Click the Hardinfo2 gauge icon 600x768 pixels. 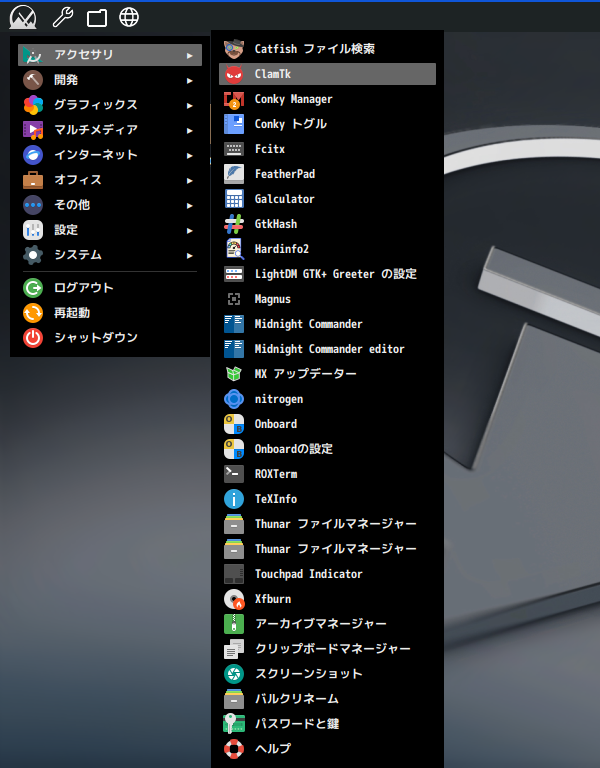(234, 249)
